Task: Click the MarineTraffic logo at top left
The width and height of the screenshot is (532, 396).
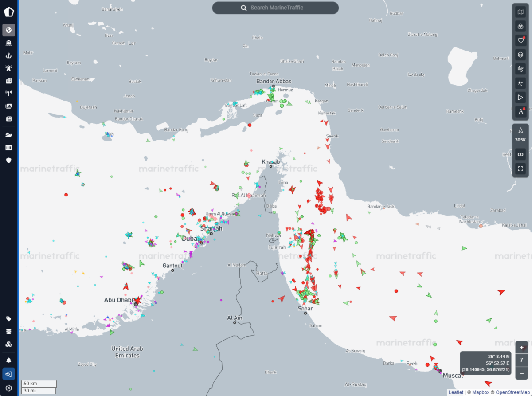Action: click(8, 12)
